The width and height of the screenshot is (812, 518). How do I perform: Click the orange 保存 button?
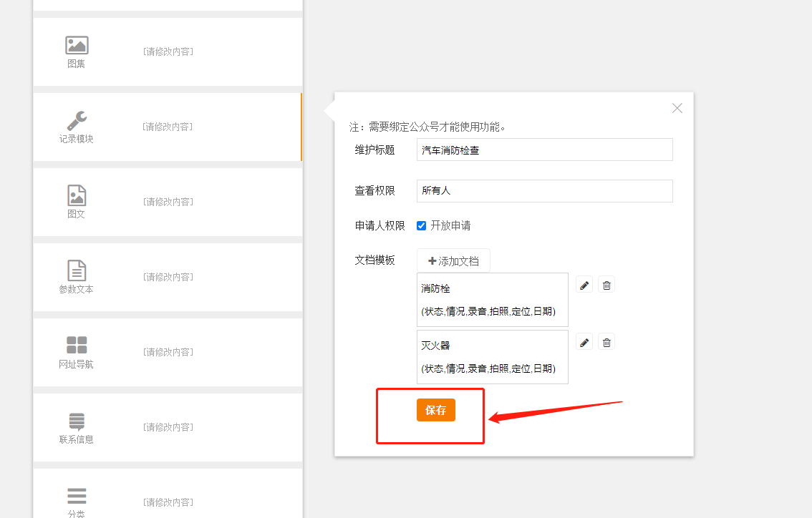point(435,410)
